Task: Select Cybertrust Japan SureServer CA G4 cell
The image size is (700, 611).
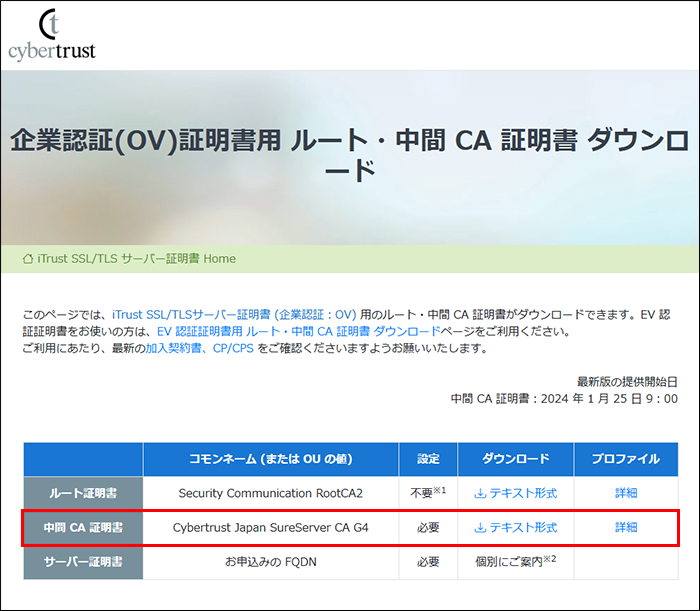Action: tap(271, 528)
